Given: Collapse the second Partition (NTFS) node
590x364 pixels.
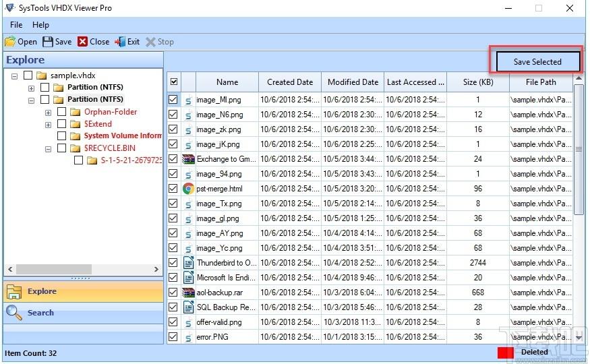Looking at the screenshot, I should point(31,100).
